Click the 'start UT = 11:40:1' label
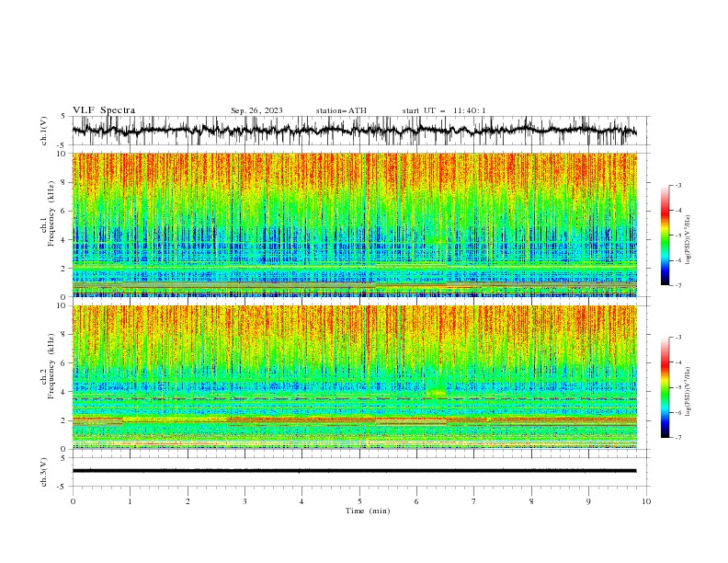The image size is (728, 563). click(444, 110)
